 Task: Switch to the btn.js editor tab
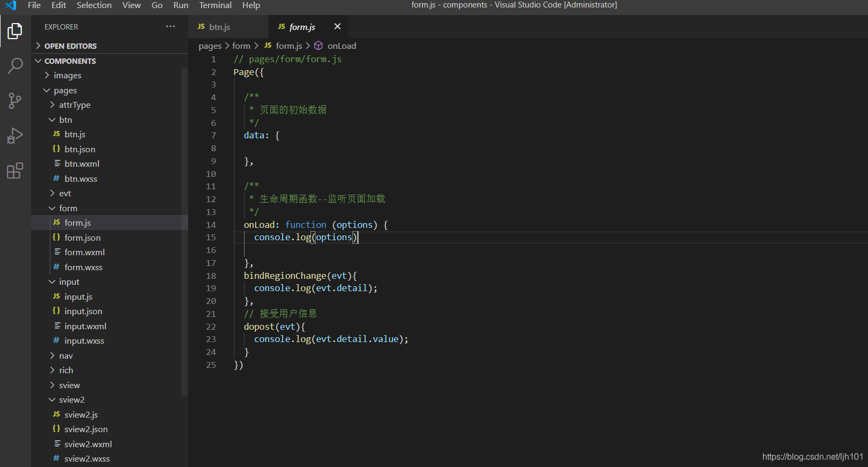228,26
